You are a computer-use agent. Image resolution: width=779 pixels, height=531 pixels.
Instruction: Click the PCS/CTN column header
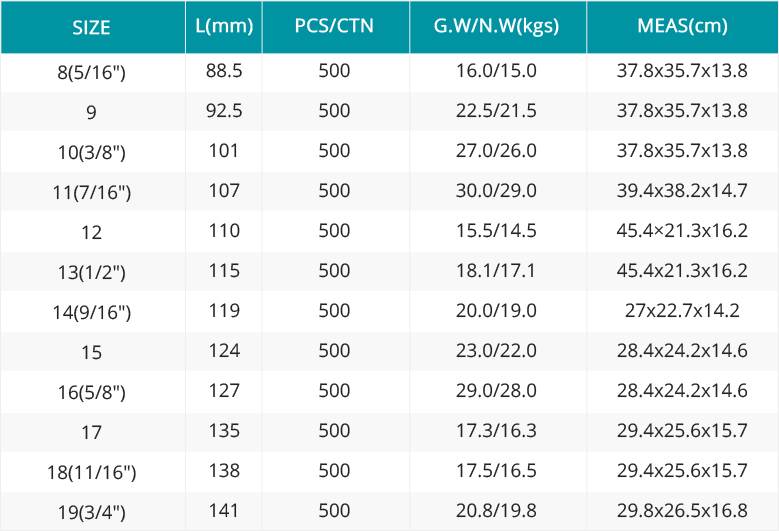pyautogui.click(x=334, y=26)
